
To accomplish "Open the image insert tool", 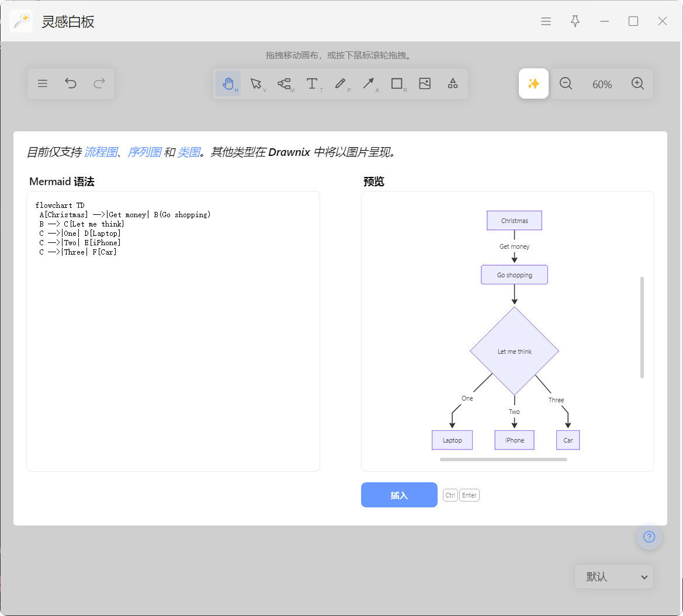I will 425,83.
